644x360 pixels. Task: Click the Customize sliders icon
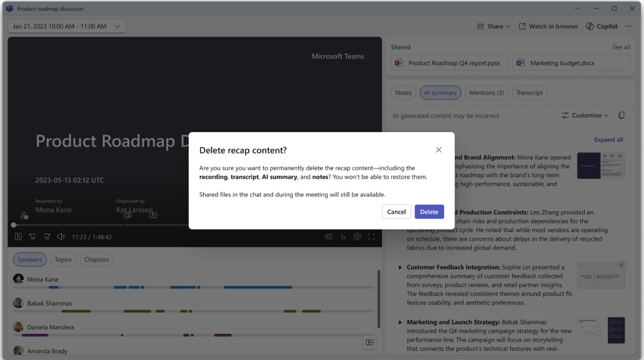565,115
